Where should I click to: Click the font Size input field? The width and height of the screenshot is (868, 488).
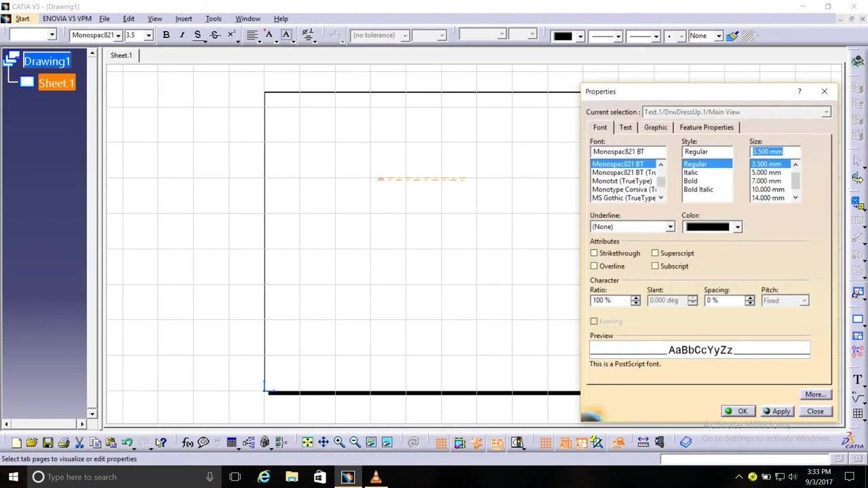pyautogui.click(x=775, y=152)
